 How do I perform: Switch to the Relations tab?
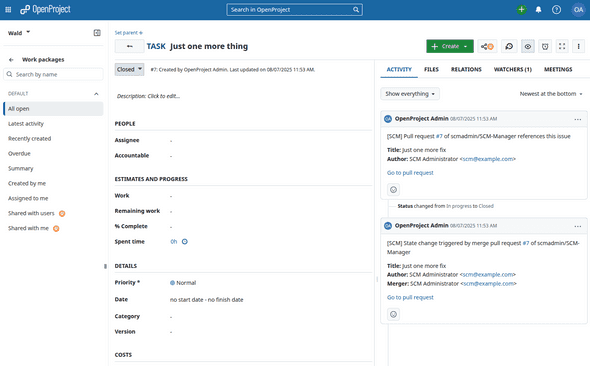pyautogui.click(x=466, y=69)
